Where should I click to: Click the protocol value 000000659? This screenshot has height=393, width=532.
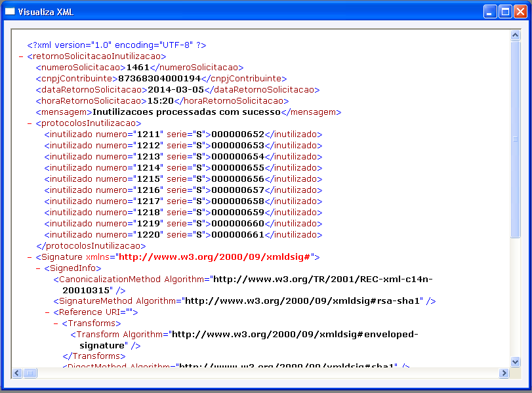[x=237, y=213]
